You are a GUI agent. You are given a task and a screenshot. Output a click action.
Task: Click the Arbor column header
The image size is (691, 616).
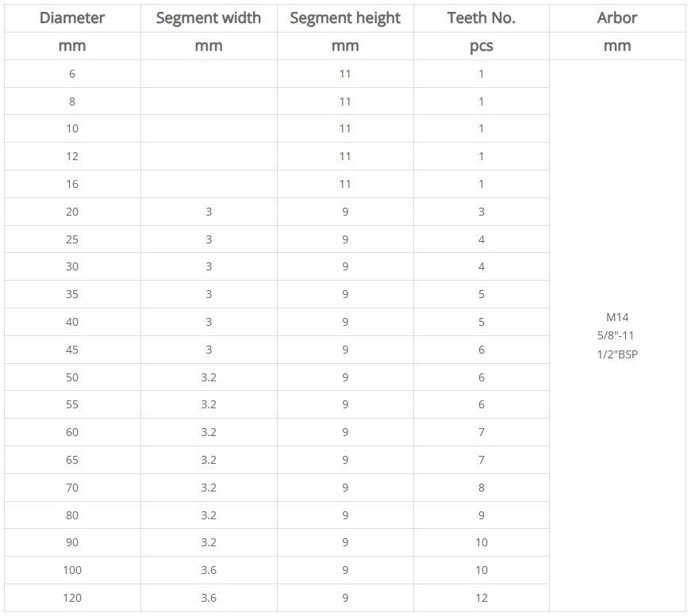[x=617, y=18]
